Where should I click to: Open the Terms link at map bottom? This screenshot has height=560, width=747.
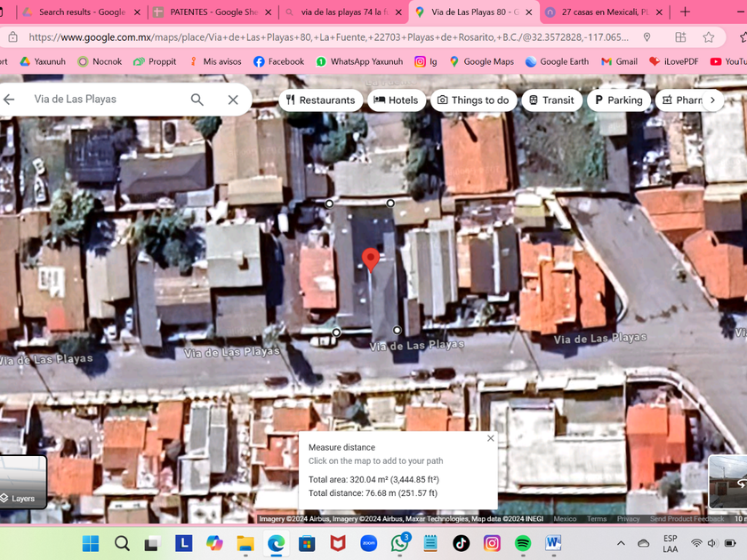tap(597, 519)
